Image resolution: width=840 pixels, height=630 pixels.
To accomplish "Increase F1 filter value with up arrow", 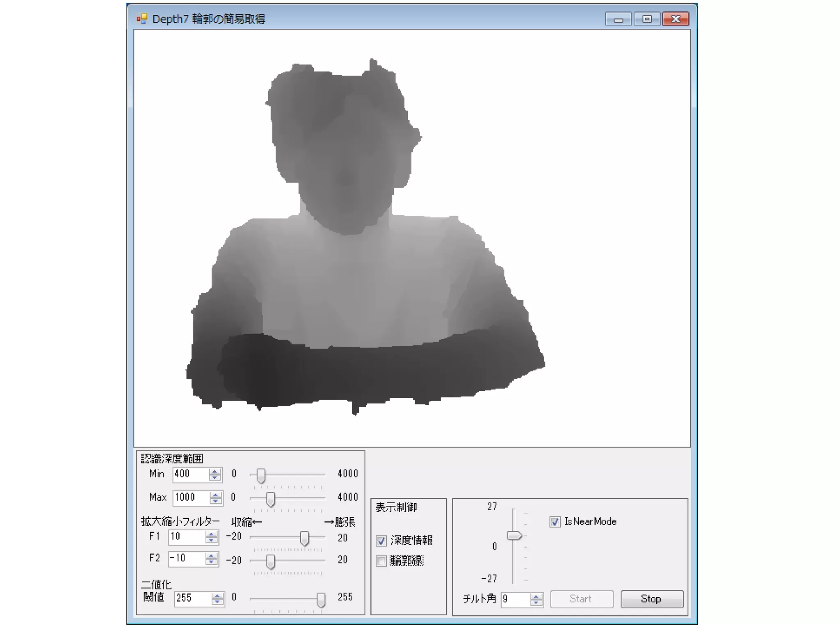I will pos(211,534).
